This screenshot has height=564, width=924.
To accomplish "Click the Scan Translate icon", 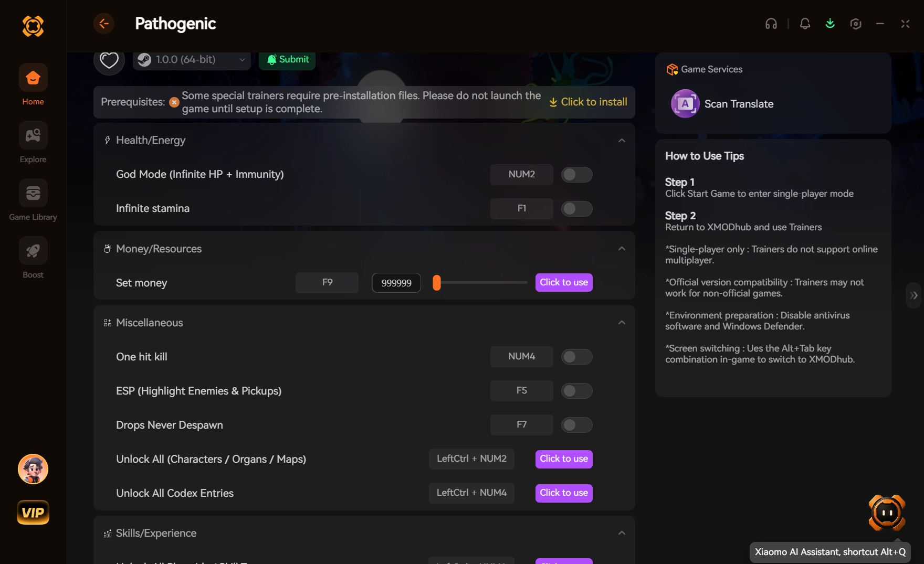I will [685, 104].
